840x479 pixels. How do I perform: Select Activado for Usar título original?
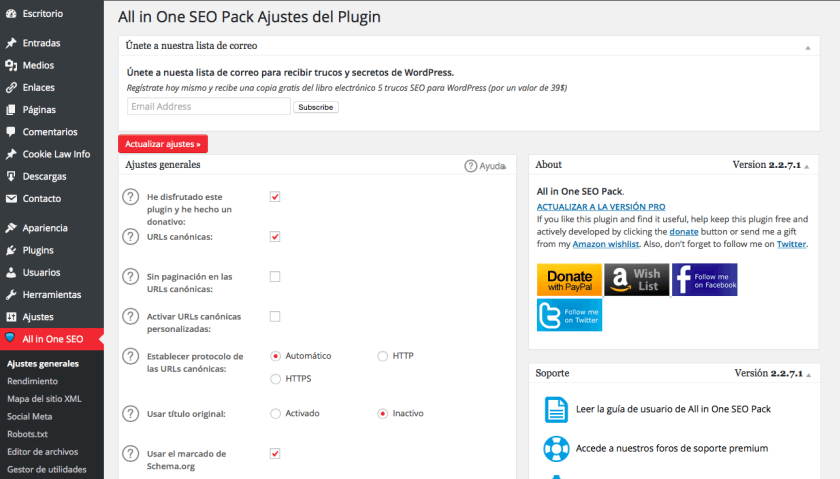pyautogui.click(x=275, y=414)
